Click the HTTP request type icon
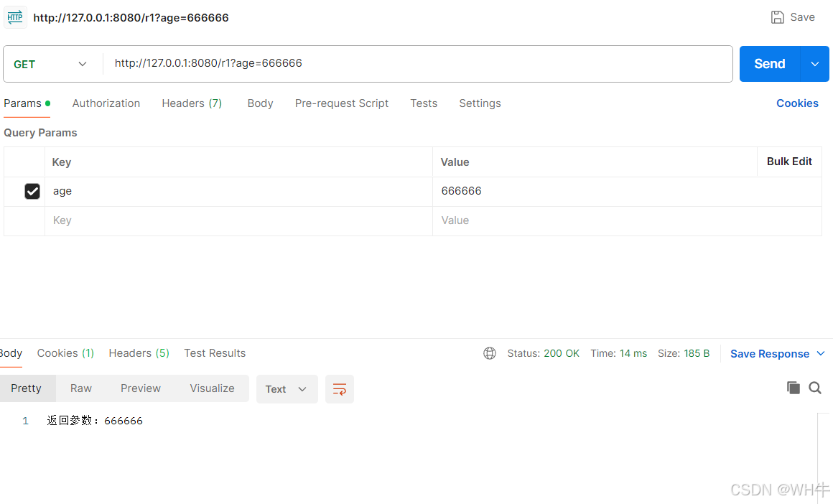 (15, 17)
